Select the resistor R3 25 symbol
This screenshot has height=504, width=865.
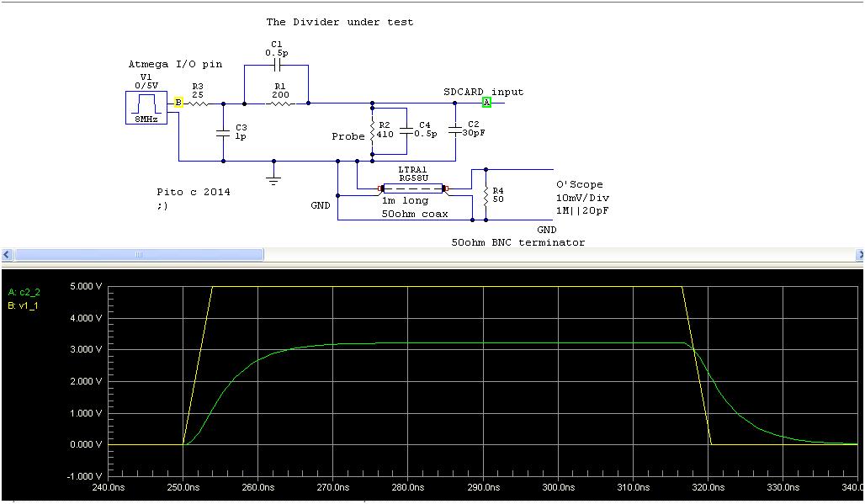point(197,102)
